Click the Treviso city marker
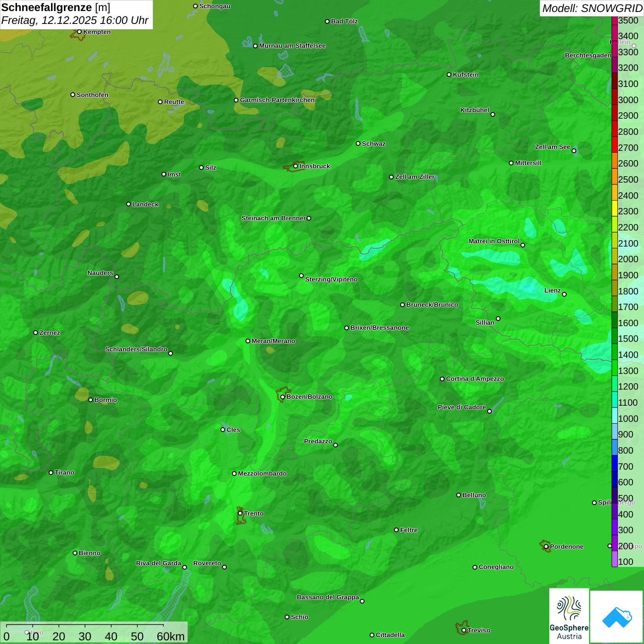The image size is (644, 644). [x=464, y=630]
